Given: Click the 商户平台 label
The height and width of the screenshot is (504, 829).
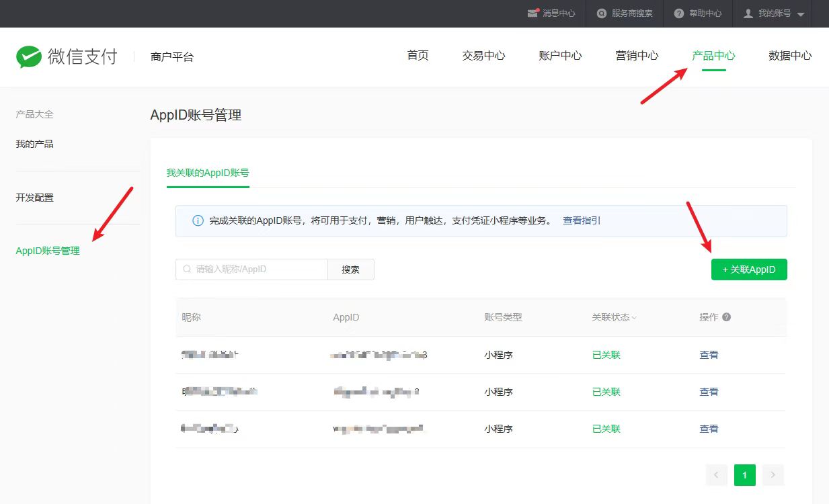Looking at the screenshot, I should point(172,57).
